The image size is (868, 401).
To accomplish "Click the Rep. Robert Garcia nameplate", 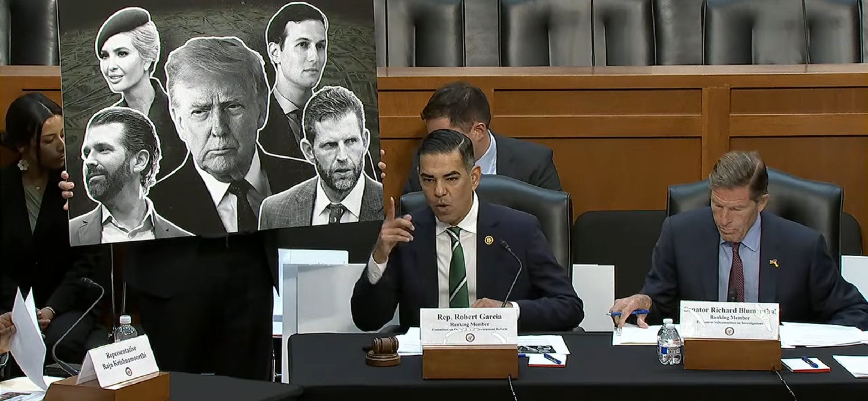I will pyautogui.click(x=469, y=326).
